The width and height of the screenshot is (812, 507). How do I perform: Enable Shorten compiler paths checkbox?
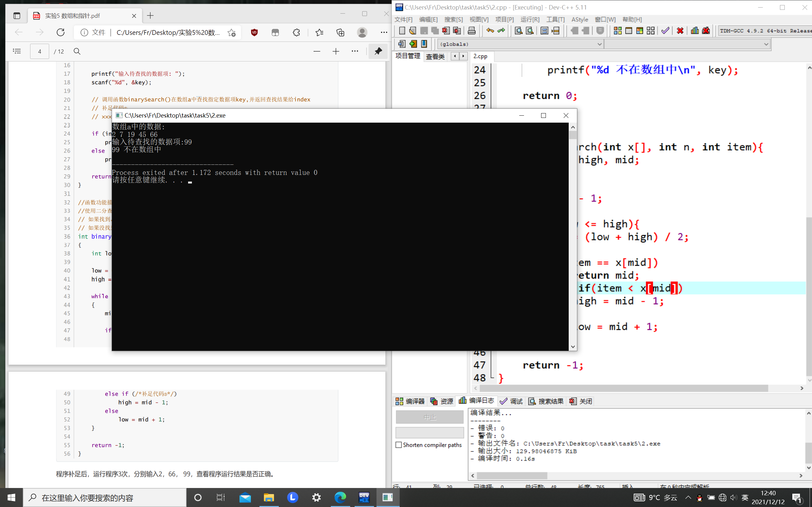(399, 445)
